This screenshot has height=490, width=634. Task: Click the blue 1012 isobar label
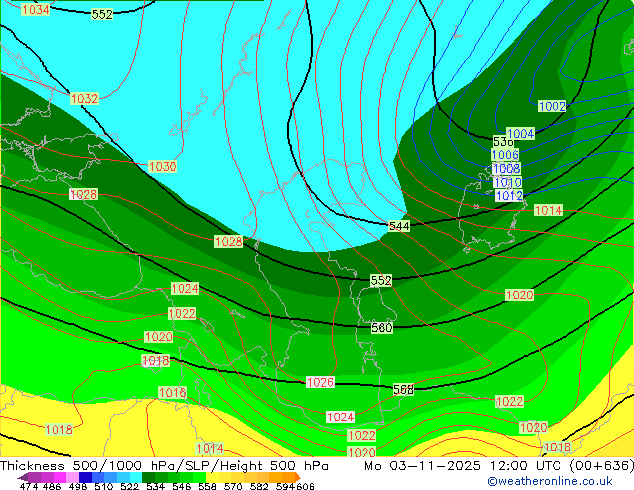click(x=509, y=196)
